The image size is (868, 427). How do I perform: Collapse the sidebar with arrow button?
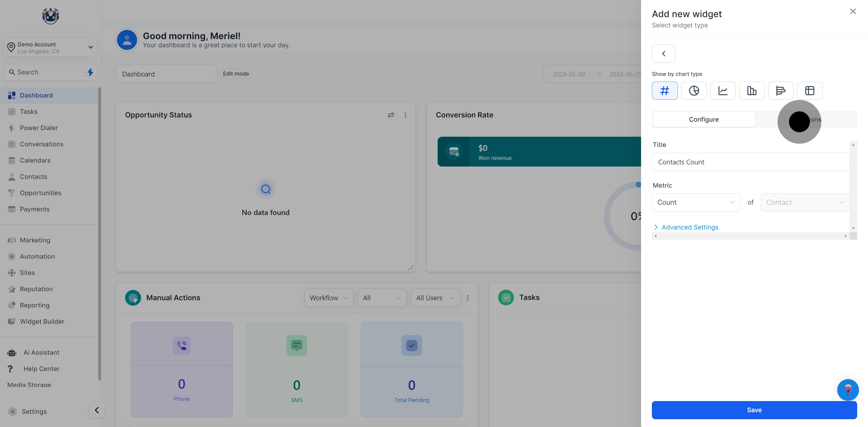pos(97,410)
